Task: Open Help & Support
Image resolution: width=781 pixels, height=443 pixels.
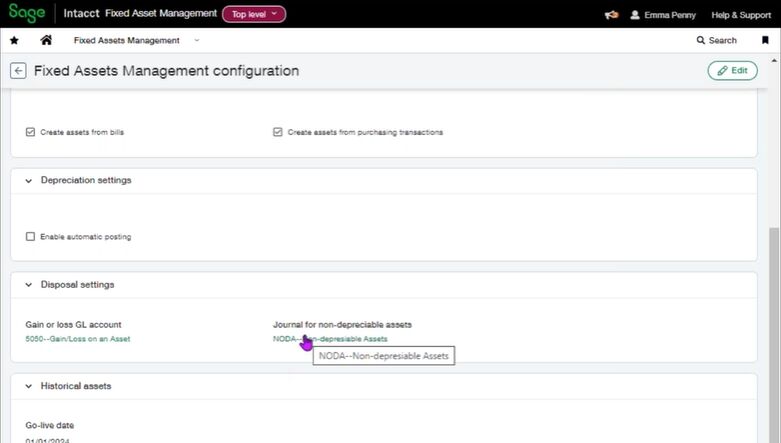Action: 741,15
